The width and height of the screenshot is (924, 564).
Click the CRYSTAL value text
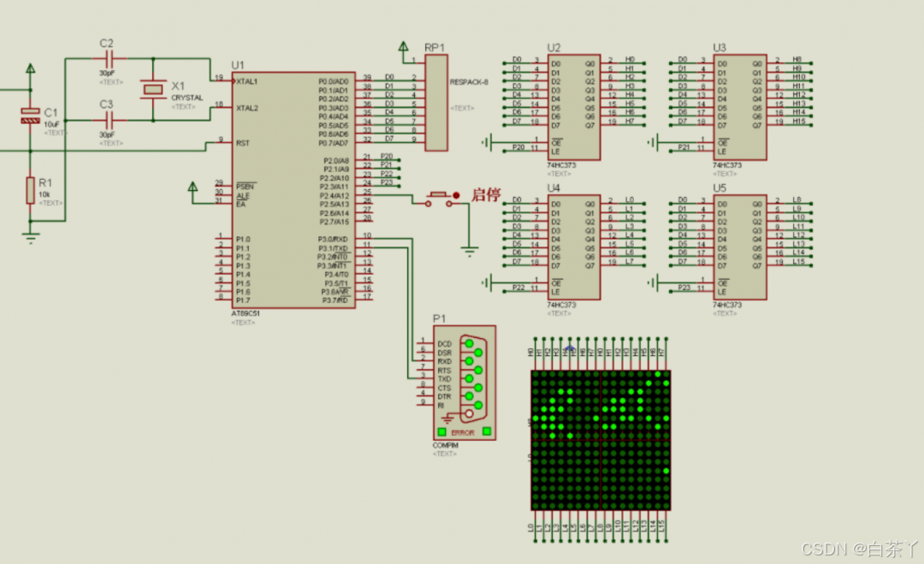pyautogui.click(x=187, y=98)
